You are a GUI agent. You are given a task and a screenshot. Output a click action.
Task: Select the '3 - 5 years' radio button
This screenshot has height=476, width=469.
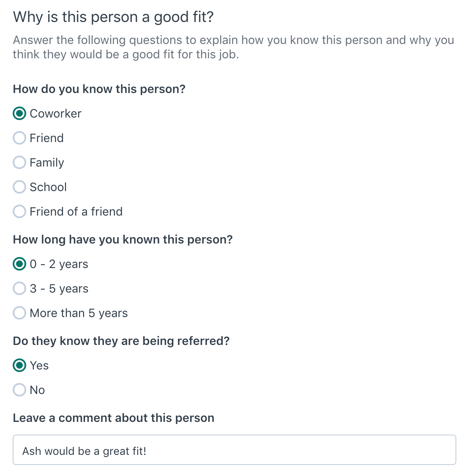(19, 288)
